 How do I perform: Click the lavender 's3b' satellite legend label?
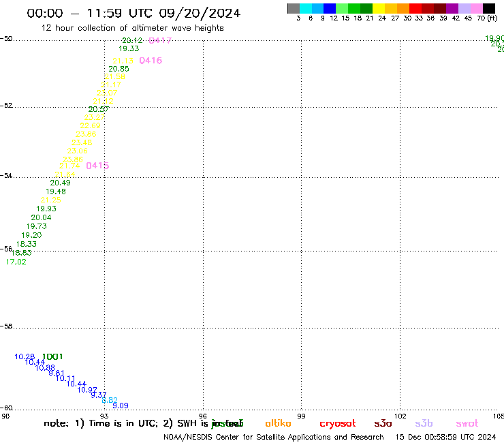tap(424, 423)
